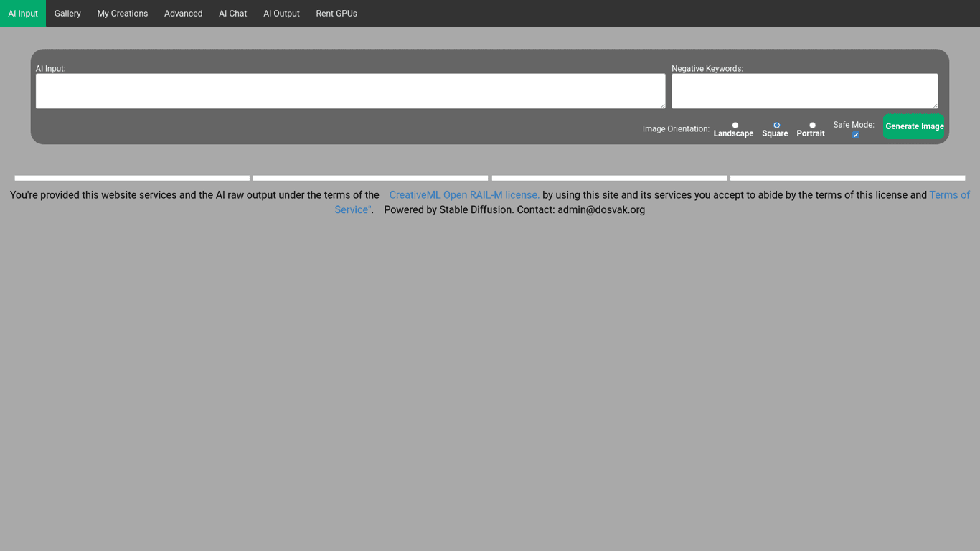Click the first white output placeholder bar

pos(132,178)
